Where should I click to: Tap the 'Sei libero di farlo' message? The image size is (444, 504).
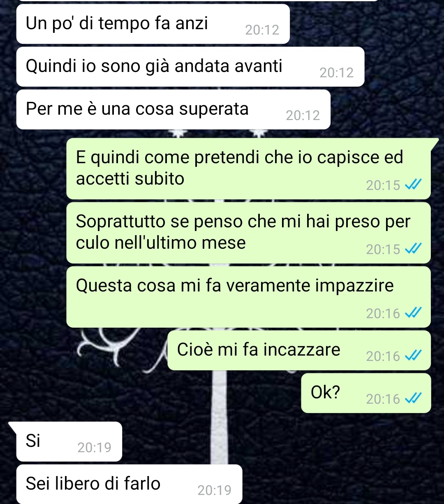(x=129, y=484)
